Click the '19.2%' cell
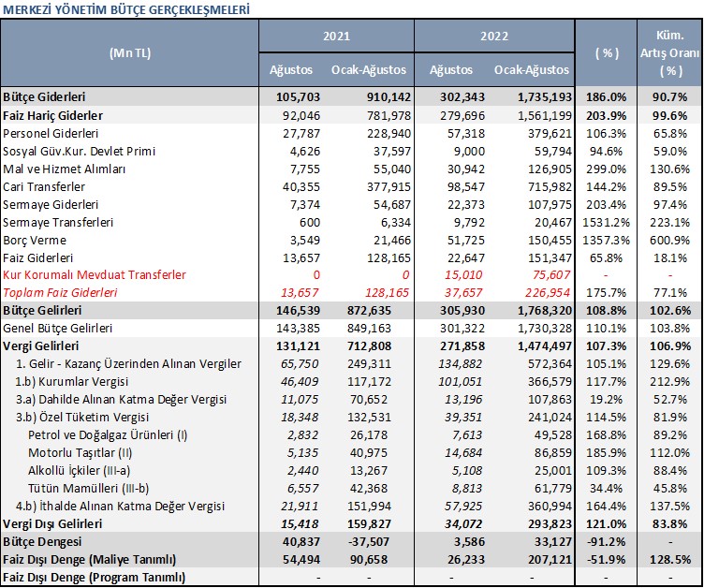The width and height of the screenshot is (704, 588). [x=606, y=400]
